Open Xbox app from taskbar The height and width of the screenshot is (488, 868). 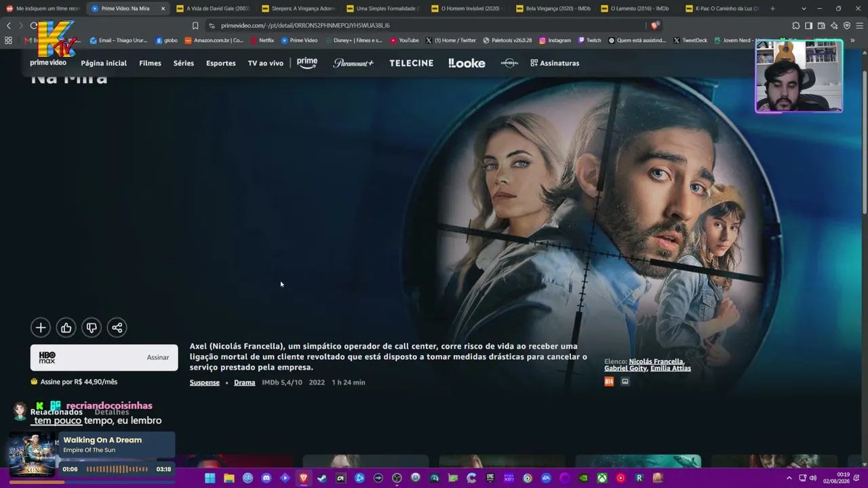click(602, 479)
